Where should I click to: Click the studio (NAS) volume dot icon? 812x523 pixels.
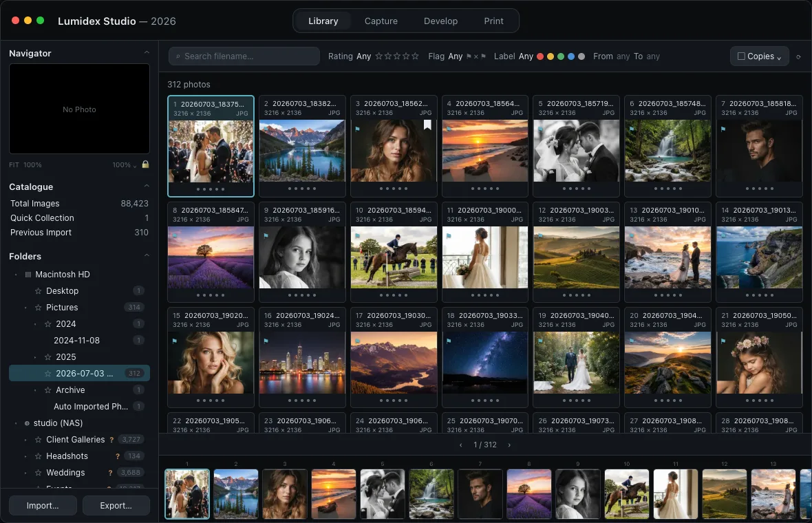(x=27, y=423)
